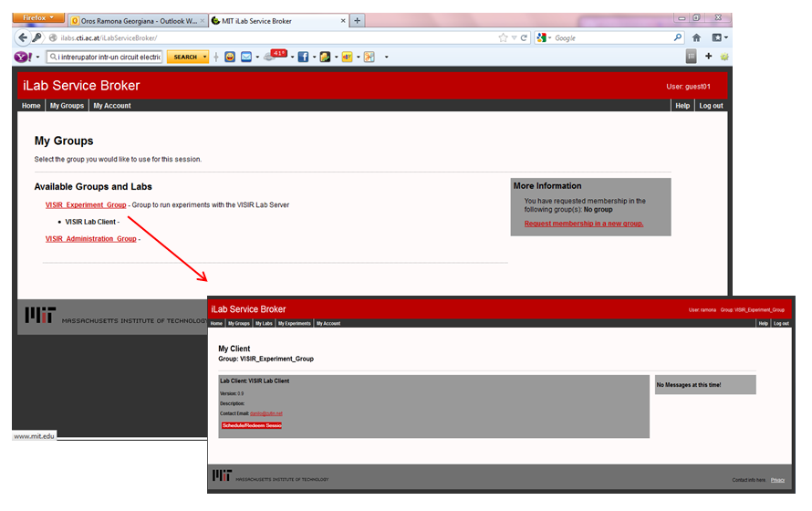Image resolution: width=812 pixels, height=511 pixels.
Task: Click Log out in My Client page nav
Action: pos(782,324)
